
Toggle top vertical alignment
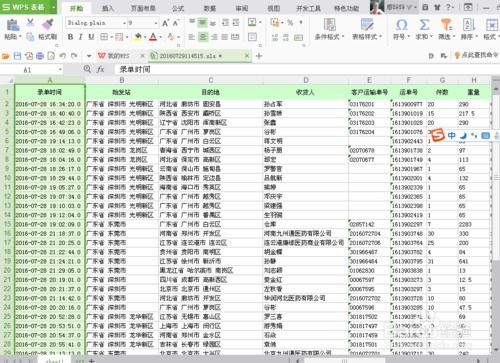click(192, 22)
